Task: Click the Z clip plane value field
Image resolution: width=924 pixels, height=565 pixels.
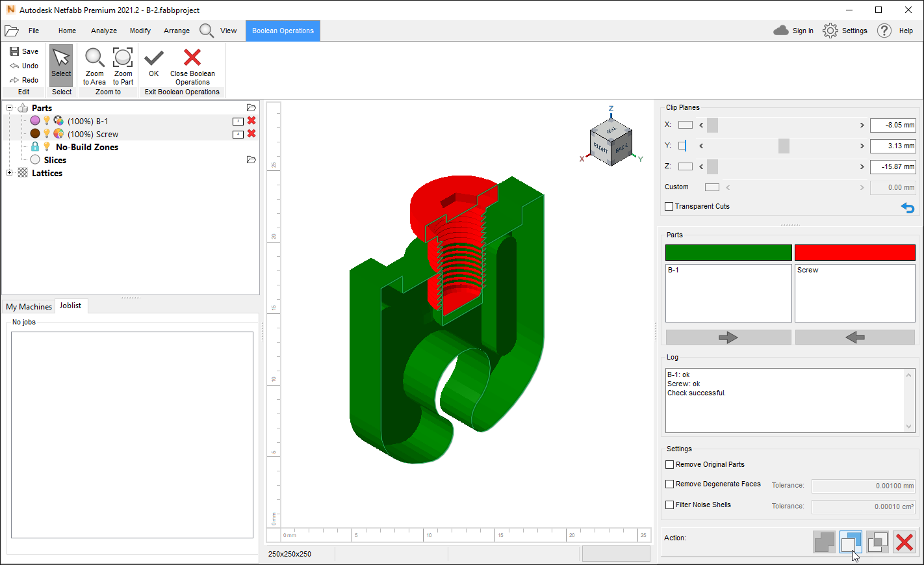Action: [893, 166]
